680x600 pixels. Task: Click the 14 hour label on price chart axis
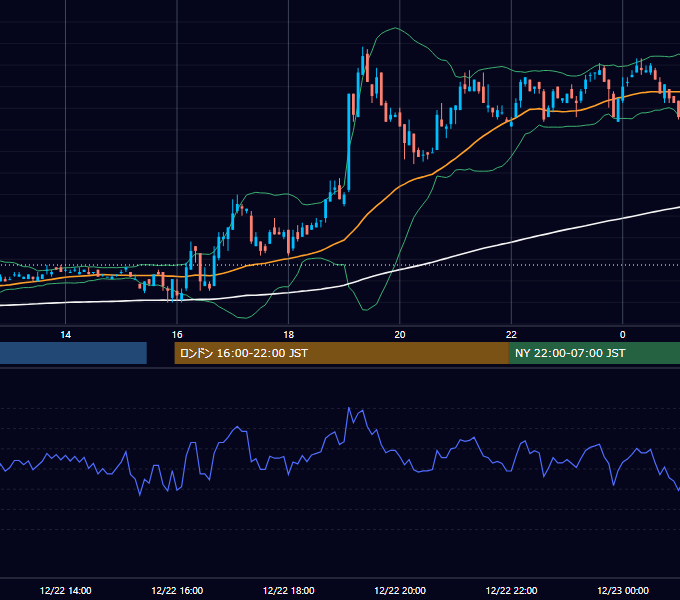pyautogui.click(x=65, y=335)
